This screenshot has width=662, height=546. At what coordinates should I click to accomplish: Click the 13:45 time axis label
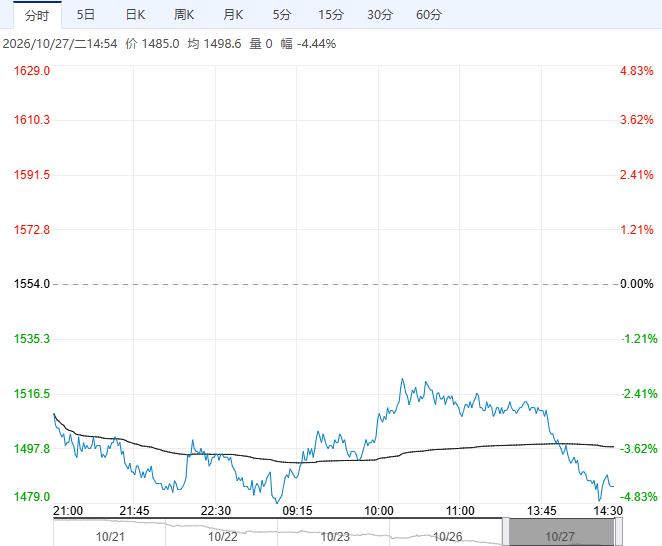[542, 511]
